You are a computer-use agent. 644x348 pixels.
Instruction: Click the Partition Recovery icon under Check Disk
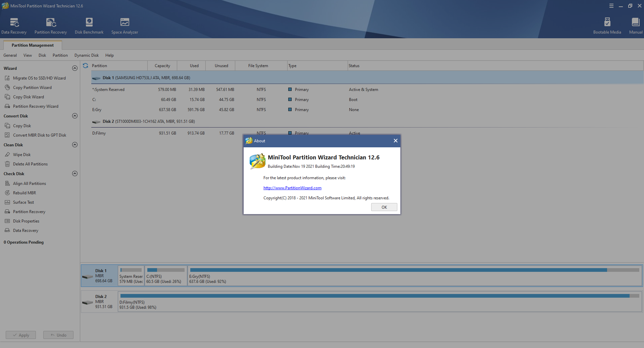pos(7,212)
